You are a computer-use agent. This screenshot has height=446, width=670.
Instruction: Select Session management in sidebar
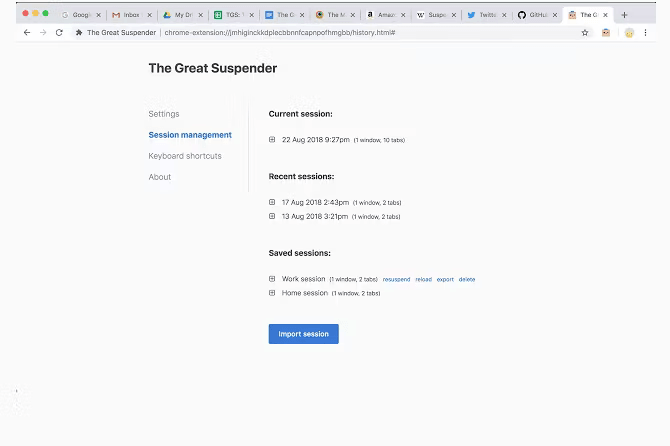[190, 135]
